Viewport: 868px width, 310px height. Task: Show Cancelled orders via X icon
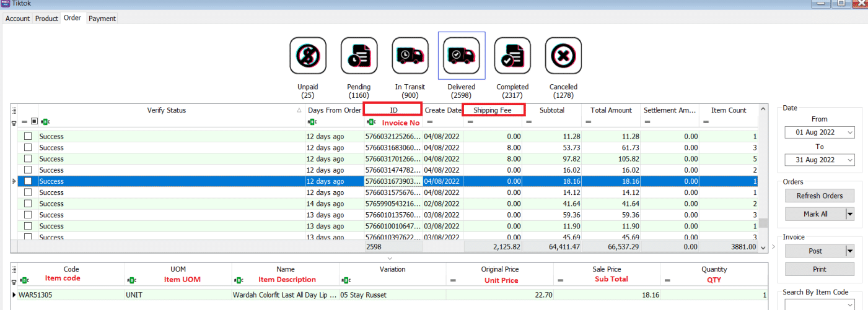pyautogui.click(x=563, y=56)
